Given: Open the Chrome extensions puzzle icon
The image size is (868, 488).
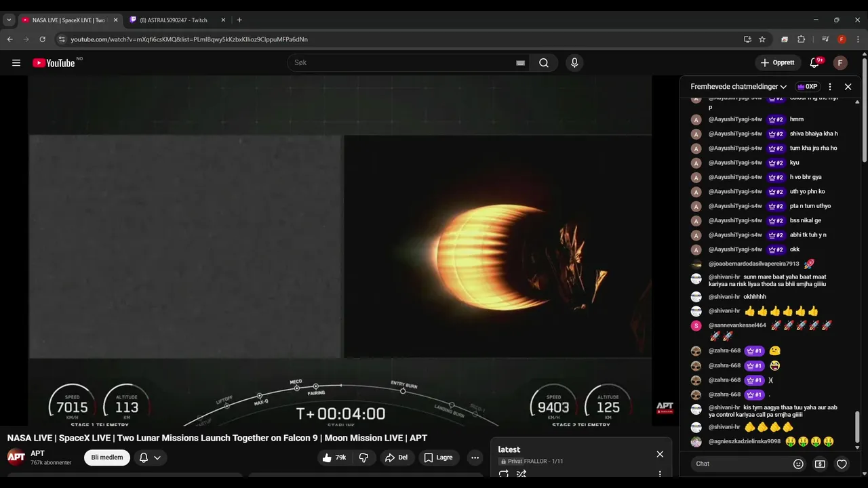Looking at the screenshot, I should (x=801, y=39).
